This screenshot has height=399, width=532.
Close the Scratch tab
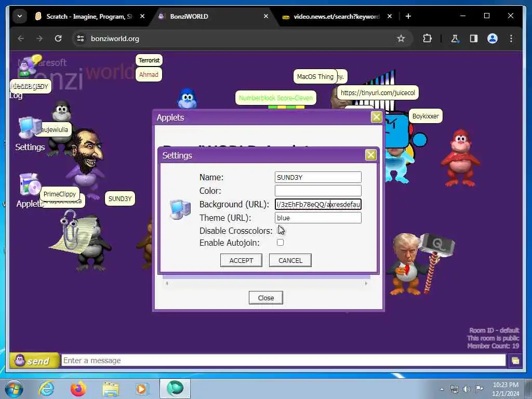tap(142, 16)
